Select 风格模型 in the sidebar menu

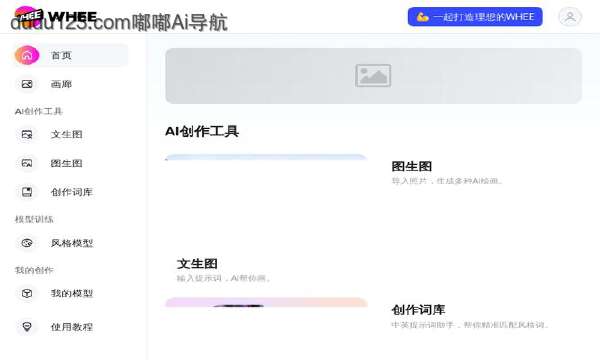point(71,243)
